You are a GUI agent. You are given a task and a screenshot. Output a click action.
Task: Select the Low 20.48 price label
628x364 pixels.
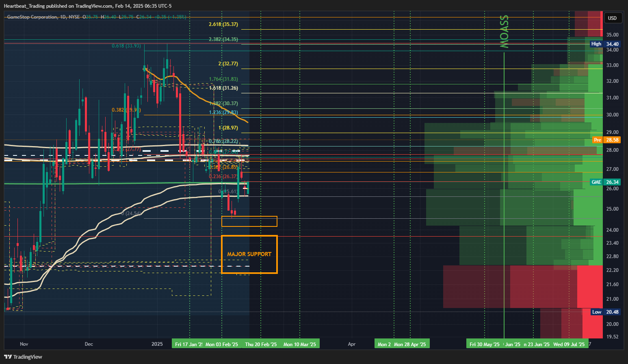coord(605,312)
